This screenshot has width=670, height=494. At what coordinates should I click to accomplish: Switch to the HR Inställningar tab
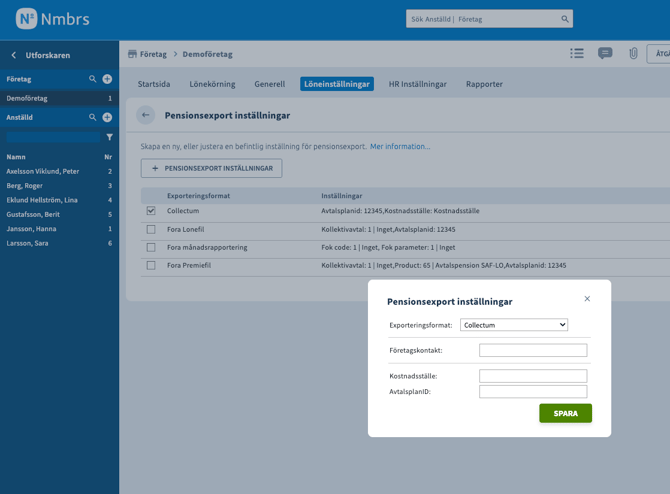(417, 84)
